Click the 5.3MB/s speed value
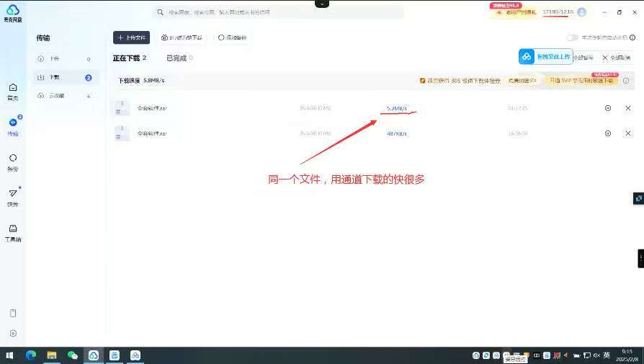 [x=397, y=108]
